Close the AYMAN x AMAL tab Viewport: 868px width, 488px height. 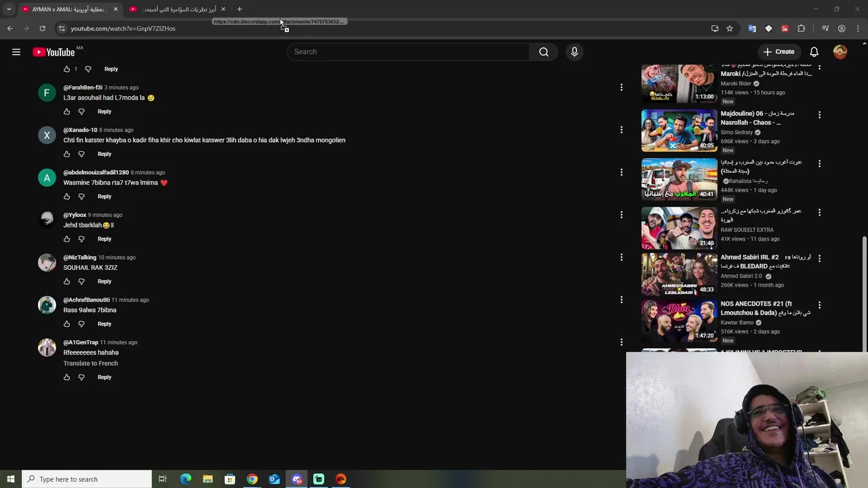click(x=115, y=9)
